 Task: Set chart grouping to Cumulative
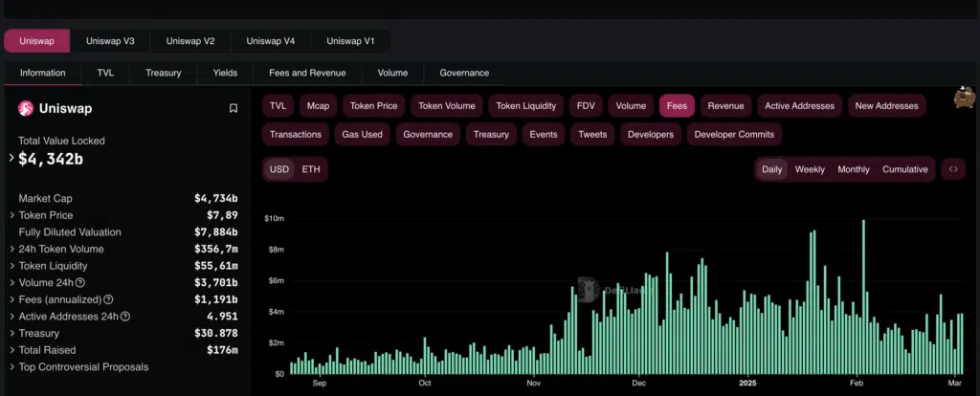[x=905, y=169]
